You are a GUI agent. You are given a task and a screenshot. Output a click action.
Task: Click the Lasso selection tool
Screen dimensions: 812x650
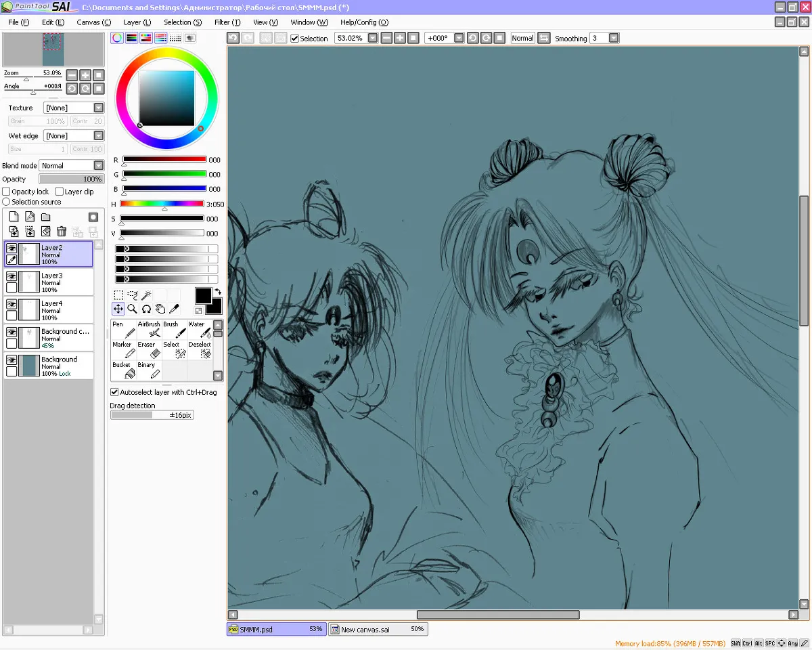coord(132,295)
